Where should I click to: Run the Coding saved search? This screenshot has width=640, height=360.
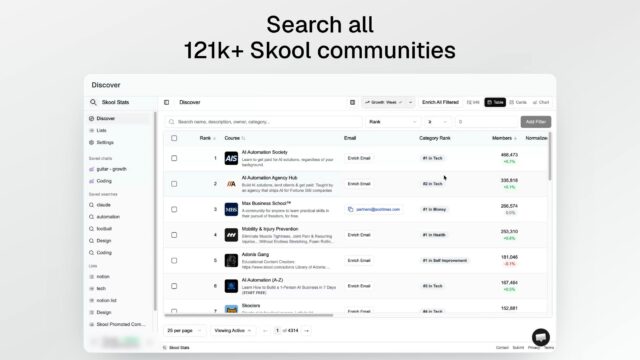click(x=100, y=253)
